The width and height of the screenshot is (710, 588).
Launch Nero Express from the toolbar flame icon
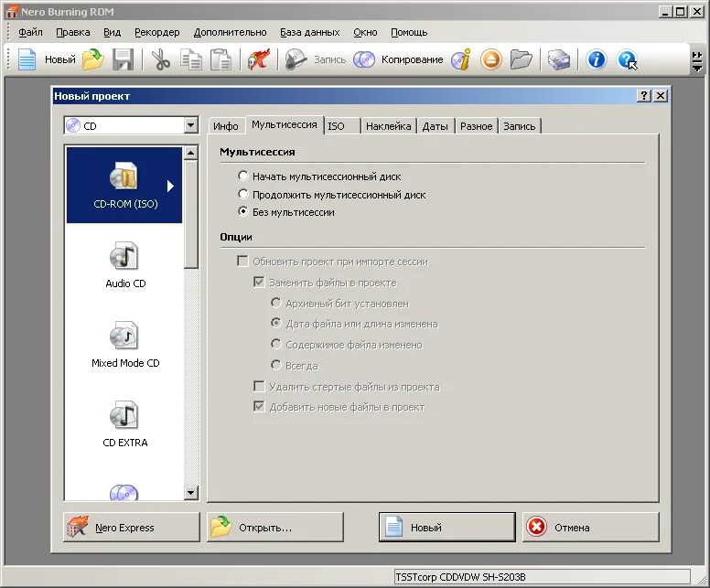(x=259, y=59)
